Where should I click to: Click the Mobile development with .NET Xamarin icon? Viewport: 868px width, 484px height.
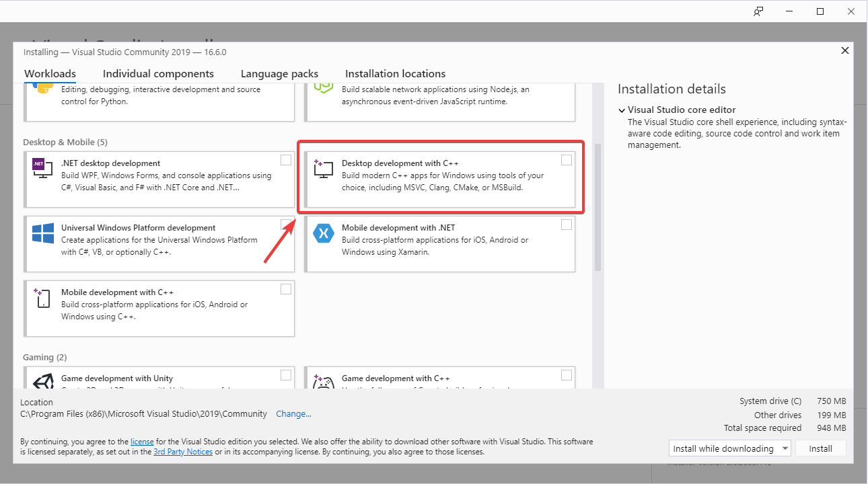pos(323,233)
